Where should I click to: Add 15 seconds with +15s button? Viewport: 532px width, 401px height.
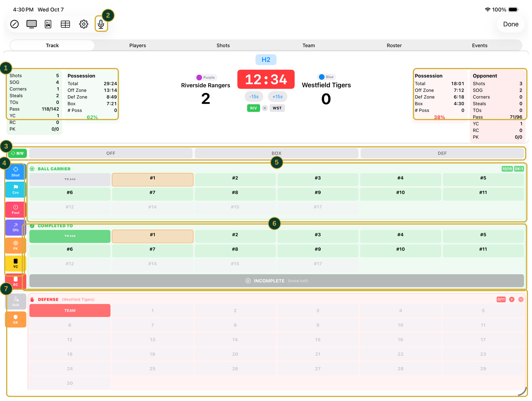[x=277, y=97]
